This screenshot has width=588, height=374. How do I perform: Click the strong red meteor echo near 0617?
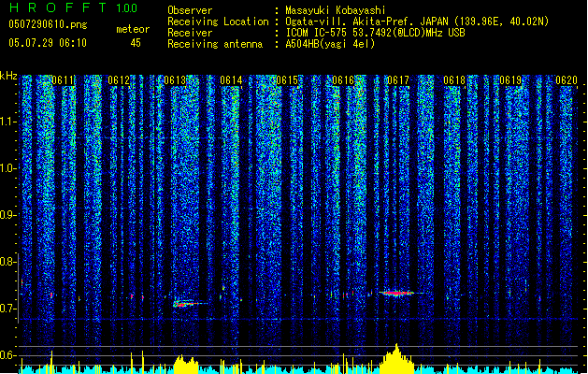pos(396,293)
